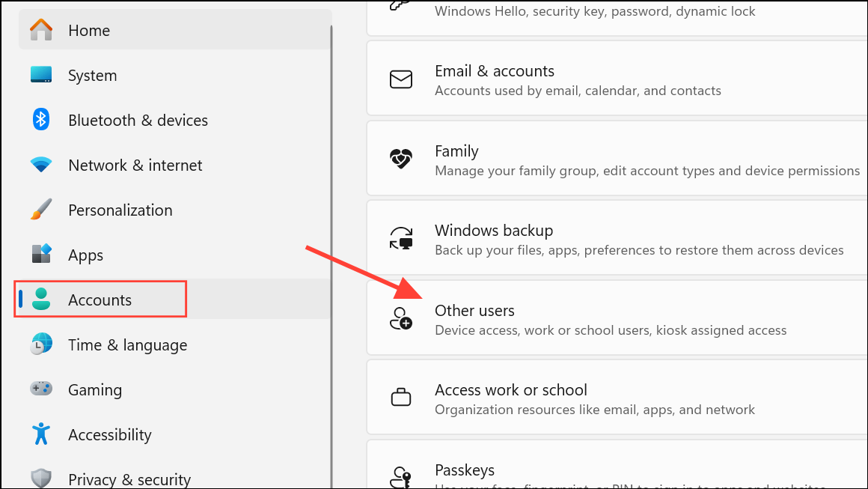Click the Gaming controller icon

[x=41, y=389]
